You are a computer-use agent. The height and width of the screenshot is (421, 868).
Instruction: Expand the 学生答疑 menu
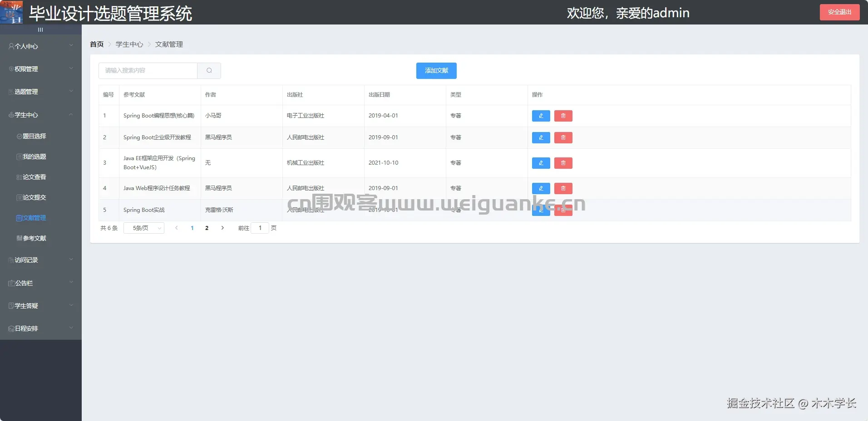[41, 305]
